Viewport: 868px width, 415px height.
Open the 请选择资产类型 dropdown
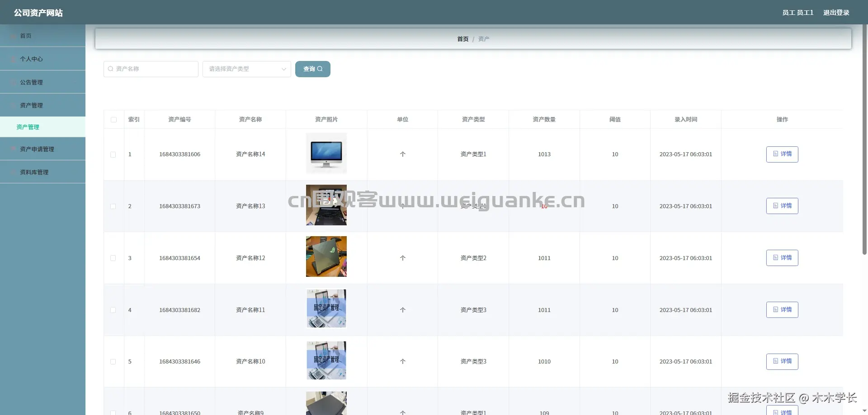(x=247, y=69)
